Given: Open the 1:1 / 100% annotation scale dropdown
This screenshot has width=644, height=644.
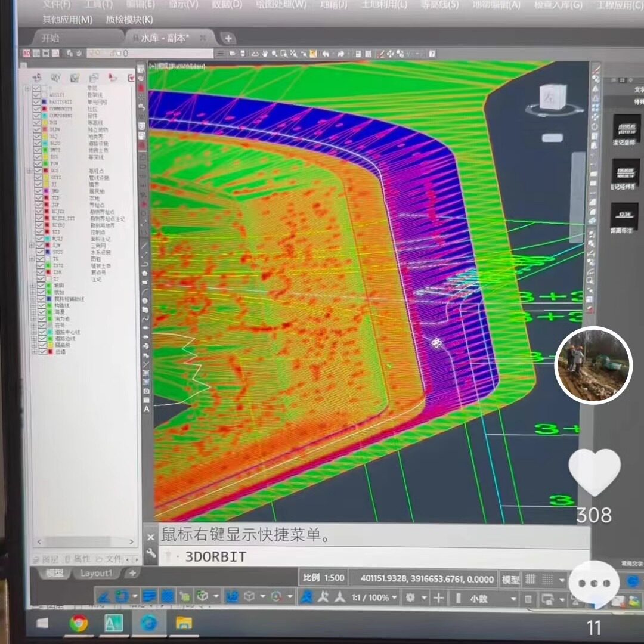Looking at the screenshot, I should [374, 597].
